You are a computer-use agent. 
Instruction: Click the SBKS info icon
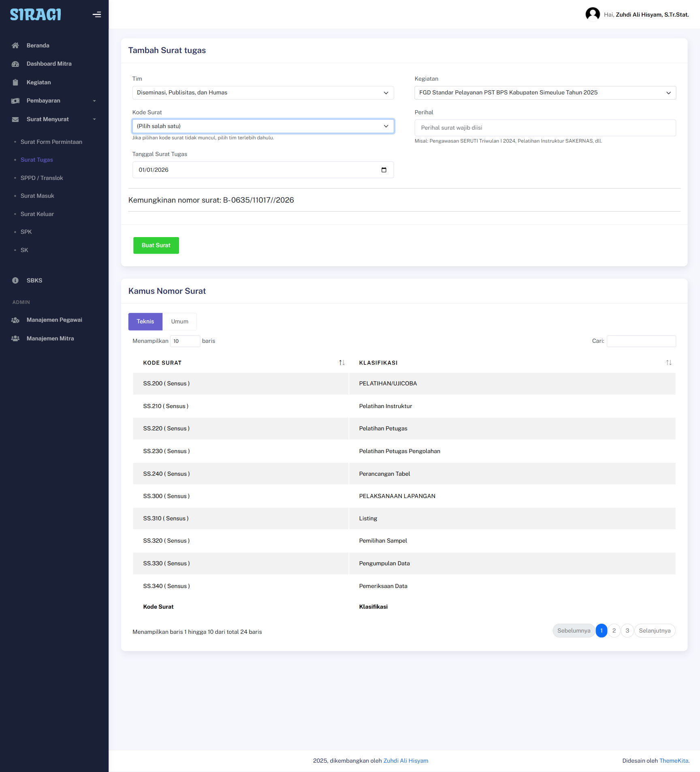pos(15,280)
